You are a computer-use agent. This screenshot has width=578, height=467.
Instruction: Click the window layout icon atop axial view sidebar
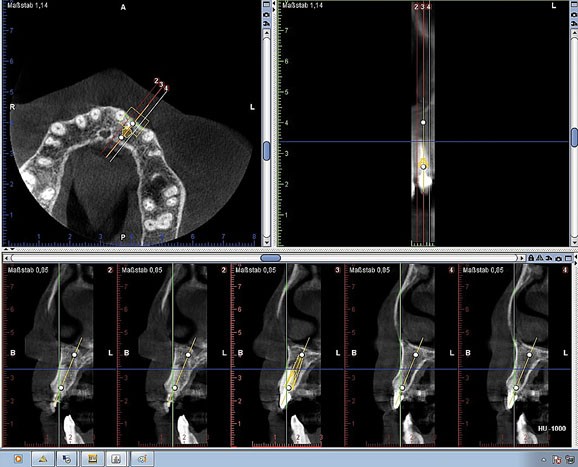pos(267,5)
